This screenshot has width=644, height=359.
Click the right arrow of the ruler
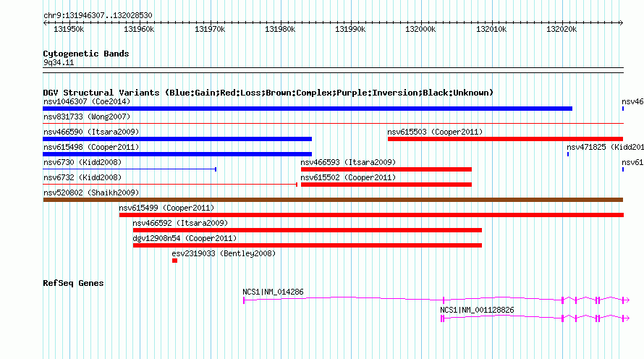click(x=621, y=22)
